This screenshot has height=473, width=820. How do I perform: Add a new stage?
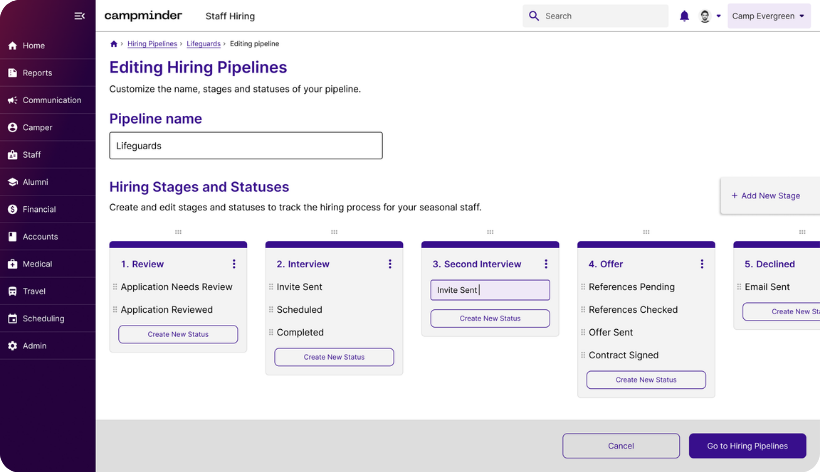pyautogui.click(x=765, y=196)
